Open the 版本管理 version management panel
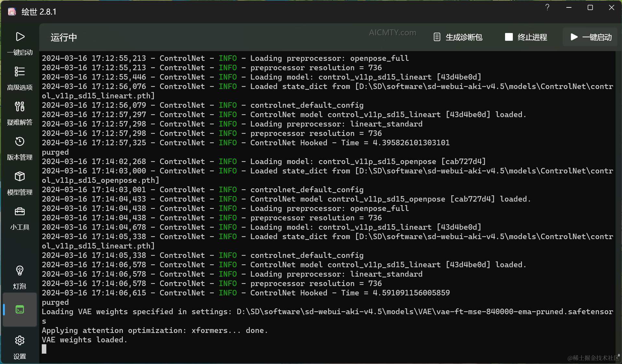This screenshot has height=364, width=622. click(x=20, y=147)
